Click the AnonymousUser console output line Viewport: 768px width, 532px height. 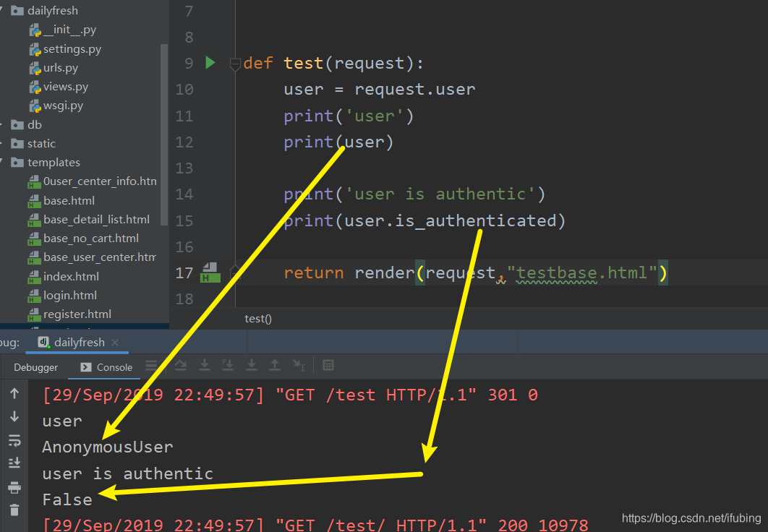point(108,447)
